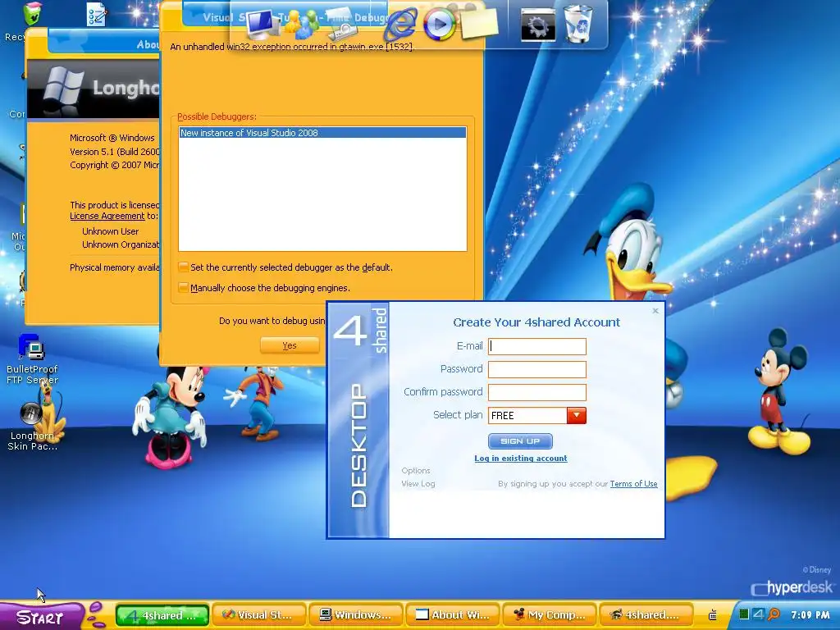Image resolution: width=840 pixels, height=630 pixels.
Task: Switch to last 4shared.... taskbar button
Action: 646,615
